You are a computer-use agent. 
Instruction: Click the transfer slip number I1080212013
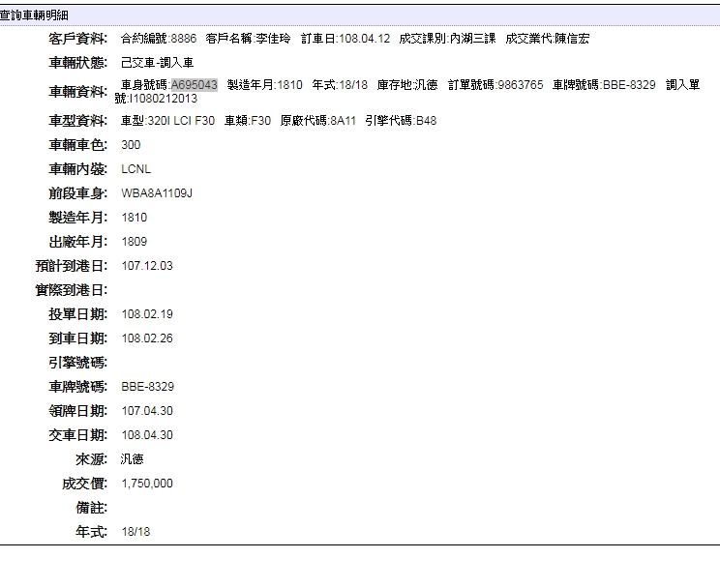coord(164,99)
